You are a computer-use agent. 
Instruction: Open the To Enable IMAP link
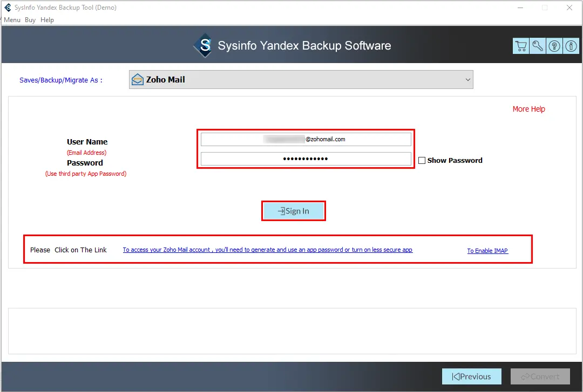point(487,251)
